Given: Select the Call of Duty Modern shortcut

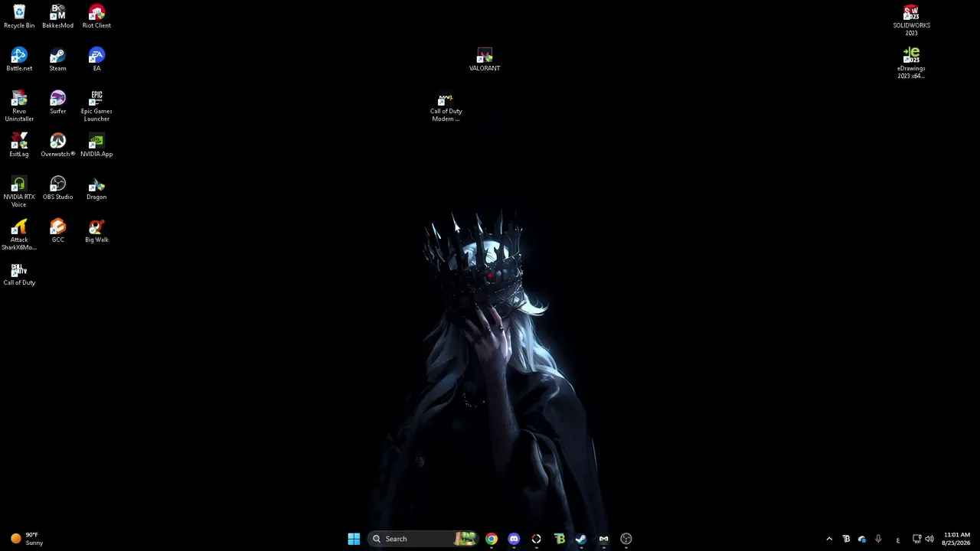Looking at the screenshot, I should pos(446,106).
